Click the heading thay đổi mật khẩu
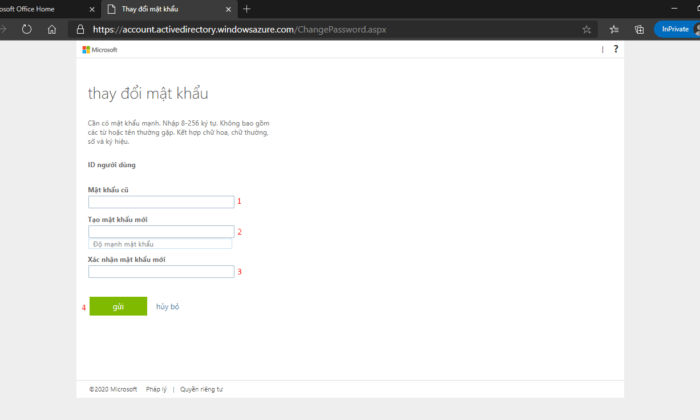The height and width of the screenshot is (420, 700). click(148, 93)
